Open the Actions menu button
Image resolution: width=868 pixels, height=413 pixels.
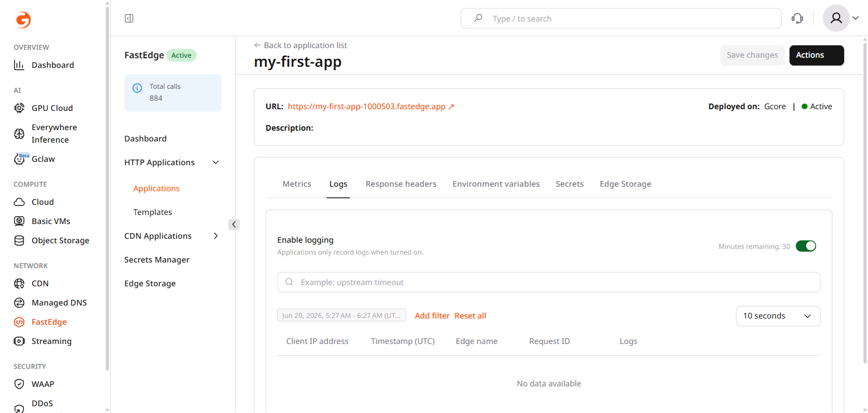click(x=817, y=55)
